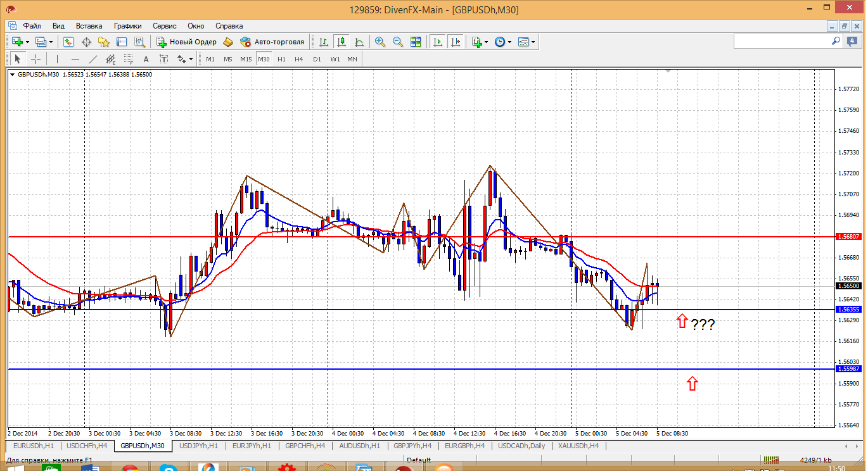Switch chart to candlestick mode
Image resolution: width=868 pixels, height=471 pixels.
[341, 42]
